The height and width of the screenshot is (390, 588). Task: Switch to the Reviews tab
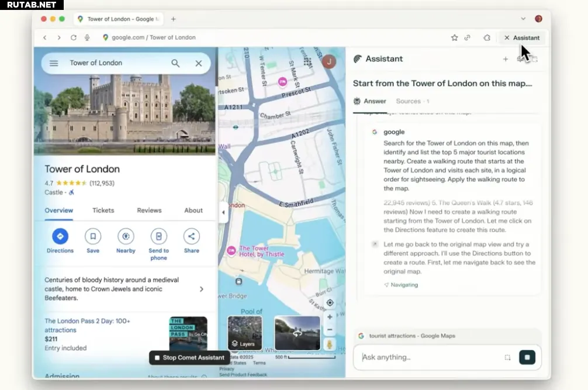[149, 210]
